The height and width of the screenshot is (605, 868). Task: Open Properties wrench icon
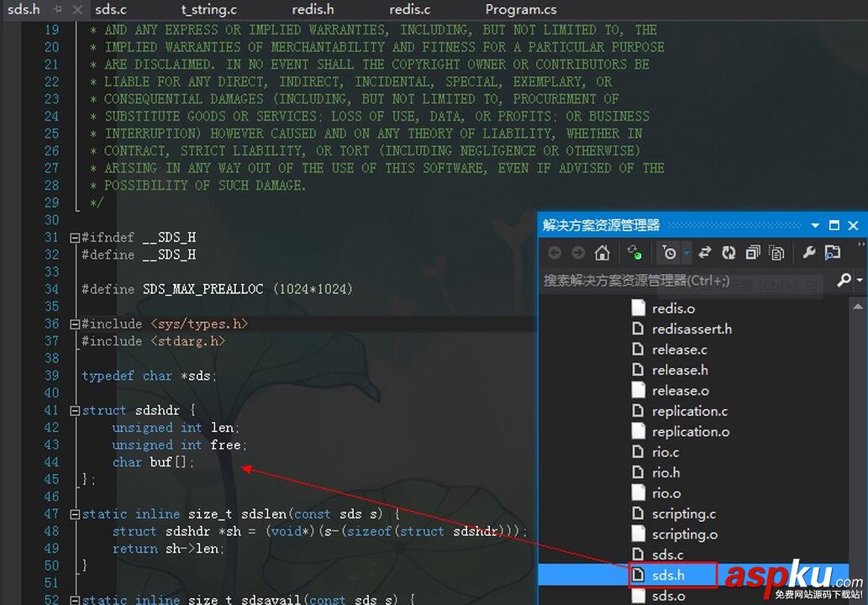click(x=809, y=253)
